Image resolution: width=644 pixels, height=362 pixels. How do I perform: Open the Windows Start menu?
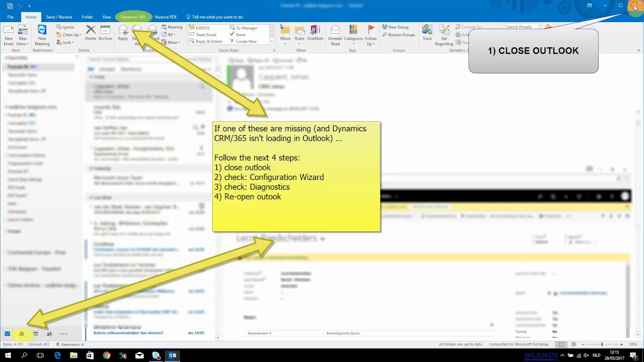pyautogui.click(x=8, y=355)
